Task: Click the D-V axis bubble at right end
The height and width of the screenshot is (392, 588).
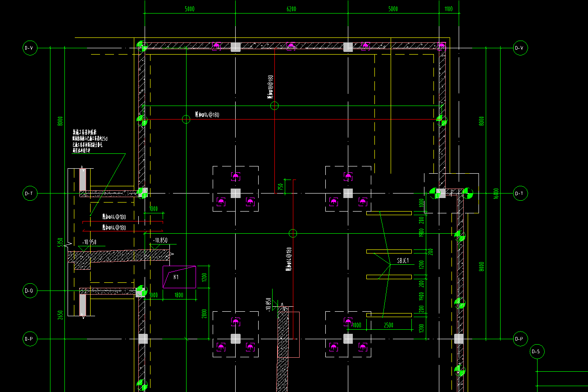Action: (520, 48)
